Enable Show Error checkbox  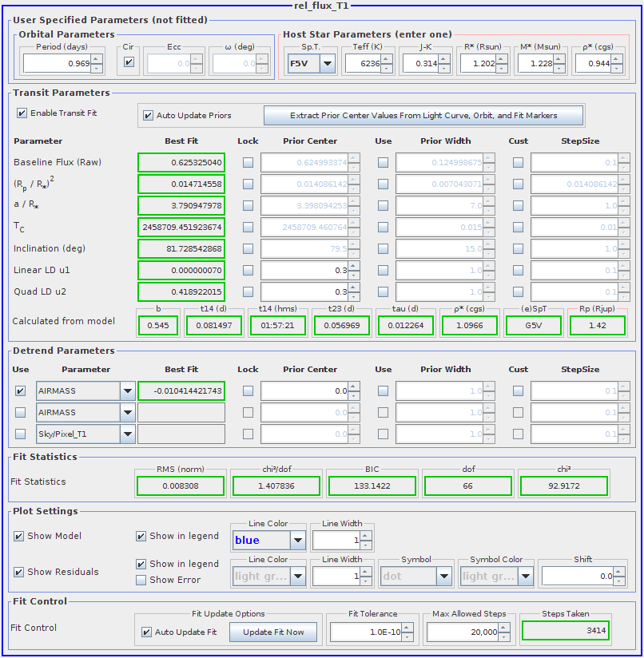(141, 580)
